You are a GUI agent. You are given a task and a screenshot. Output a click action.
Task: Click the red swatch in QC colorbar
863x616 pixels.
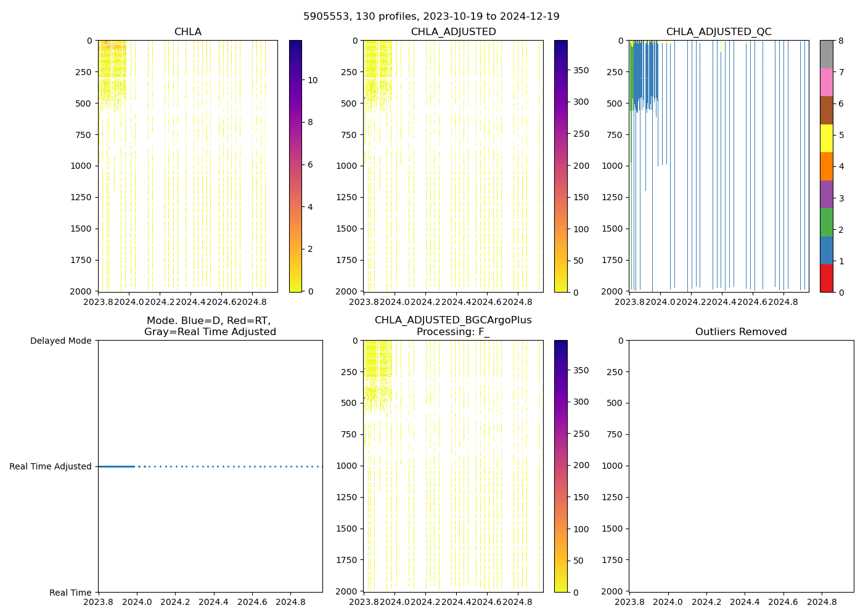(x=826, y=278)
